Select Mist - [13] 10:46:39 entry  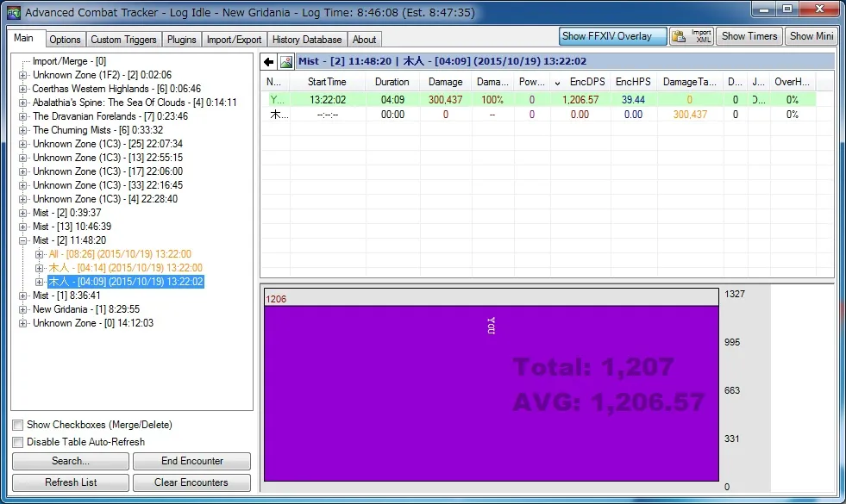pyautogui.click(x=72, y=227)
